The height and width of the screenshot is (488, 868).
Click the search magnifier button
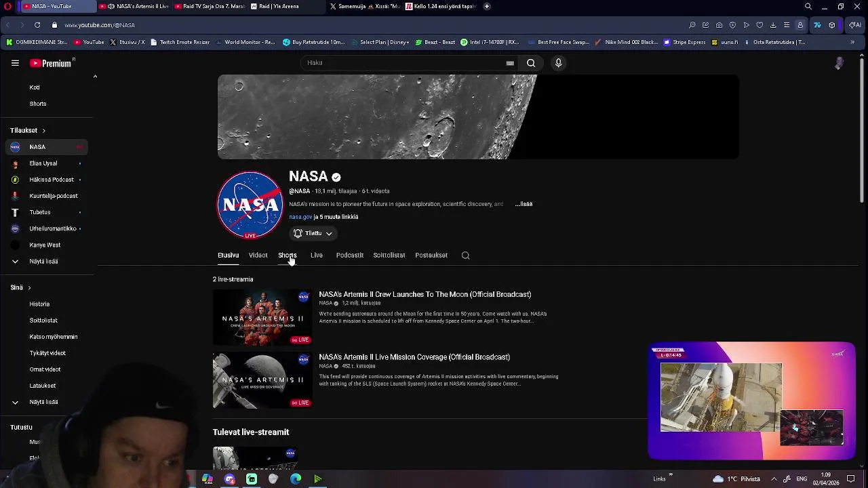click(x=531, y=63)
